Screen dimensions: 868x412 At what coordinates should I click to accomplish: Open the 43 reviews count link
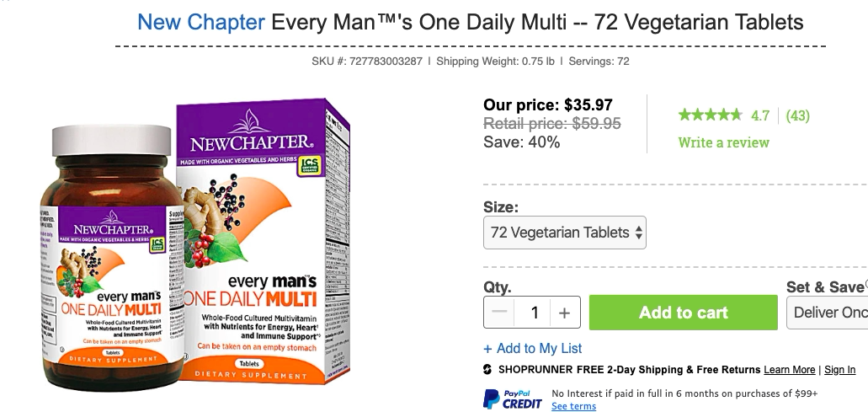click(x=797, y=115)
